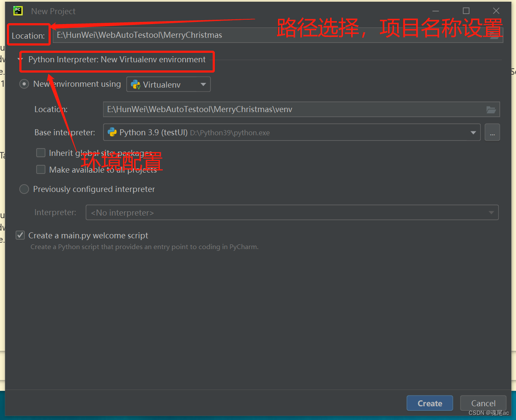Uncheck Create a main.py welcome script

point(20,235)
